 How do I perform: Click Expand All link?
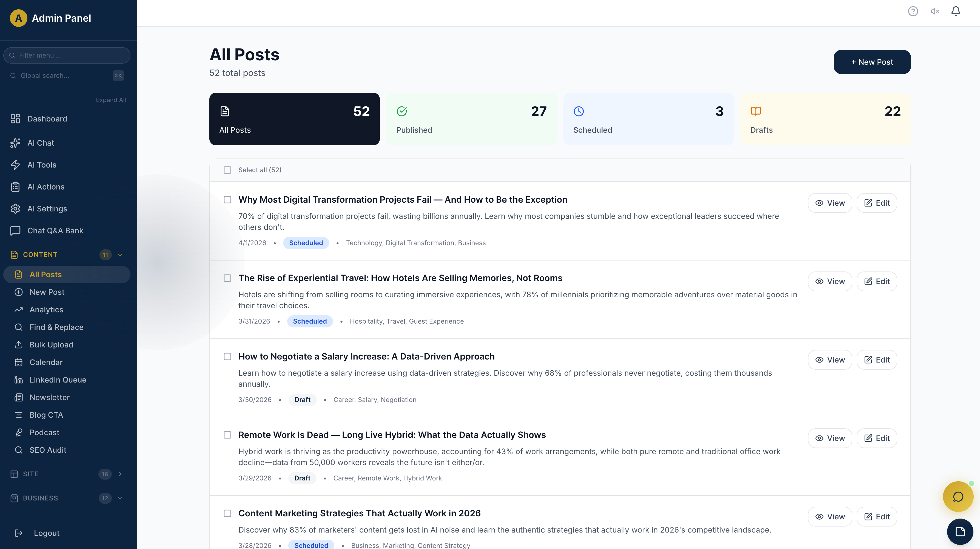pos(111,100)
